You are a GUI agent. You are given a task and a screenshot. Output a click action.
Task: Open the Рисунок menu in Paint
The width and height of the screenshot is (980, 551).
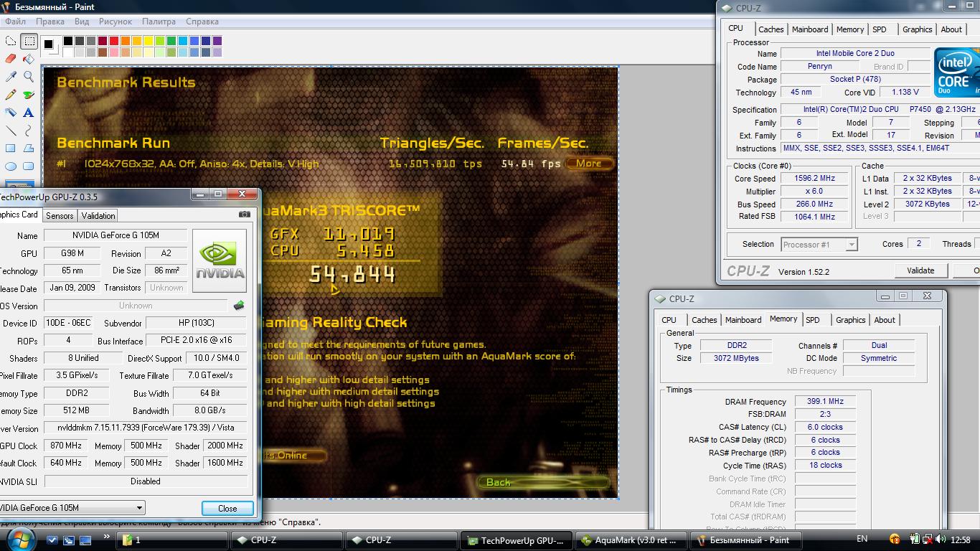click(x=115, y=22)
